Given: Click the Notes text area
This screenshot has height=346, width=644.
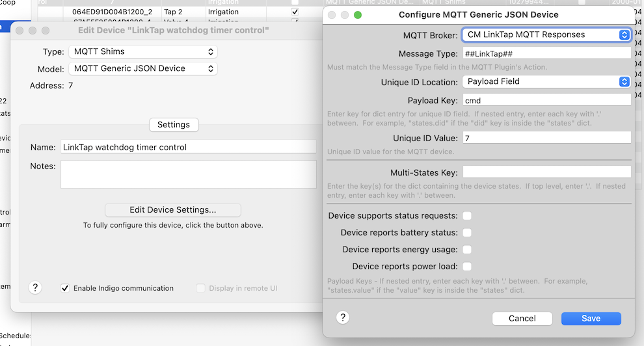Looking at the screenshot, I should pos(189,174).
